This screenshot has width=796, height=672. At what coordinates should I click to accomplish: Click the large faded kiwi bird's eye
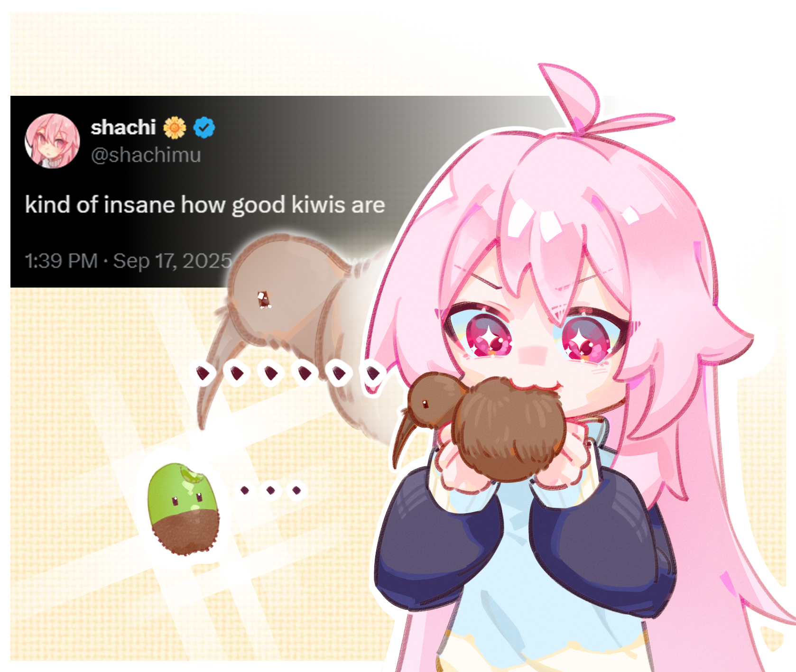(264, 300)
